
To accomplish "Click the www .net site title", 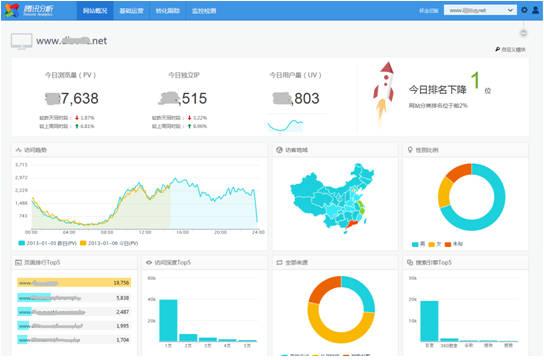I will point(71,41).
